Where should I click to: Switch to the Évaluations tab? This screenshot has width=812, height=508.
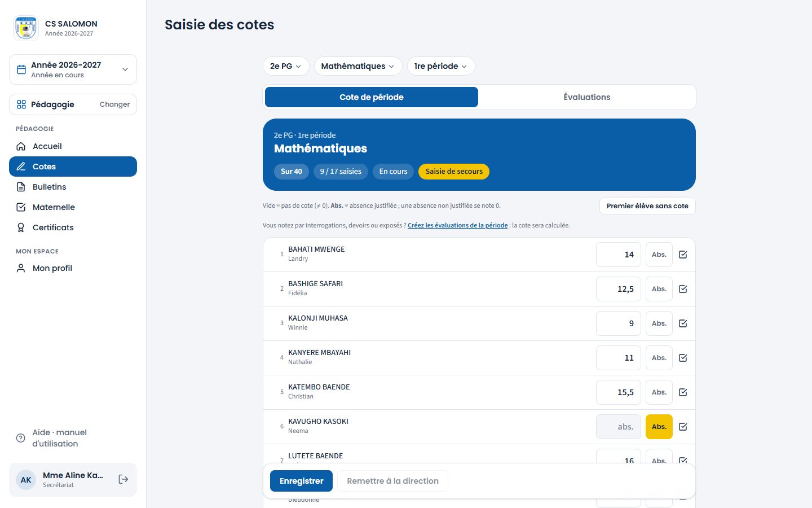pos(587,97)
